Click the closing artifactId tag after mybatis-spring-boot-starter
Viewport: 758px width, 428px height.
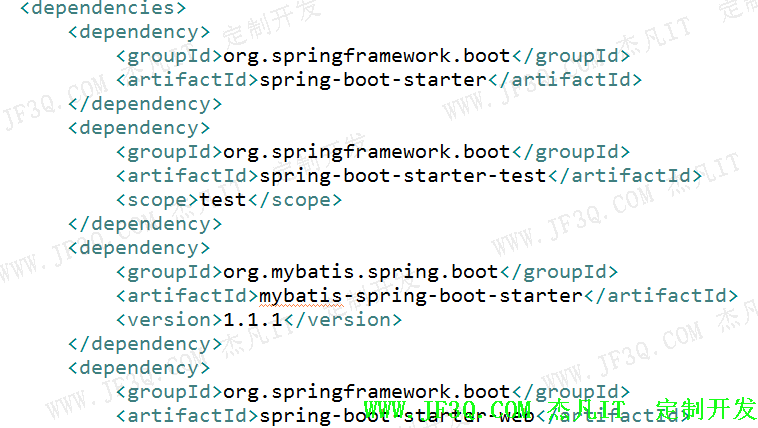[x=661, y=296]
